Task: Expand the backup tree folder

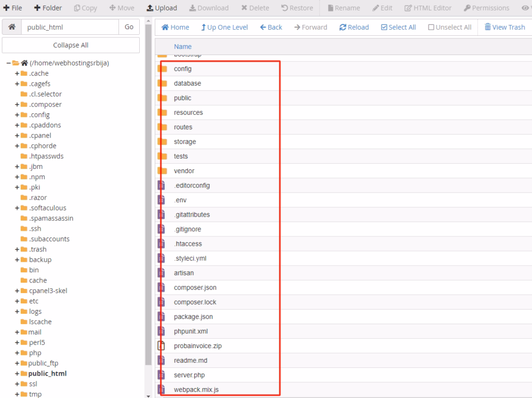Action: (17, 260)
